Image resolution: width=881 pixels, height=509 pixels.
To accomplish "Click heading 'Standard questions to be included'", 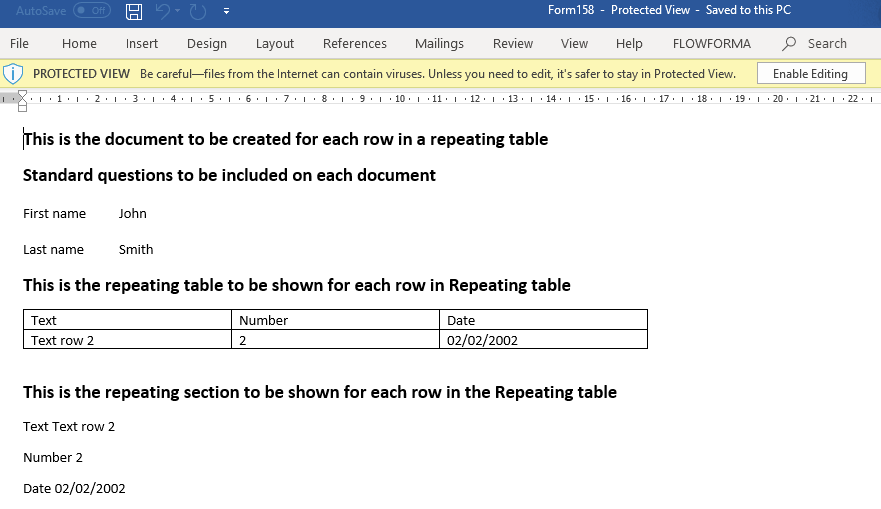I will (229, 175).
